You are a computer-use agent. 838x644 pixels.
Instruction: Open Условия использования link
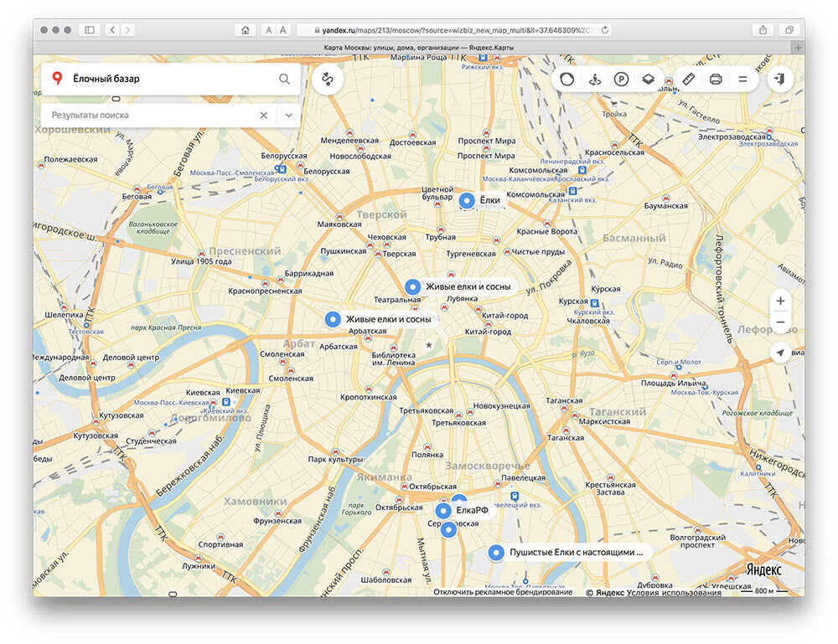click(674, 592)
